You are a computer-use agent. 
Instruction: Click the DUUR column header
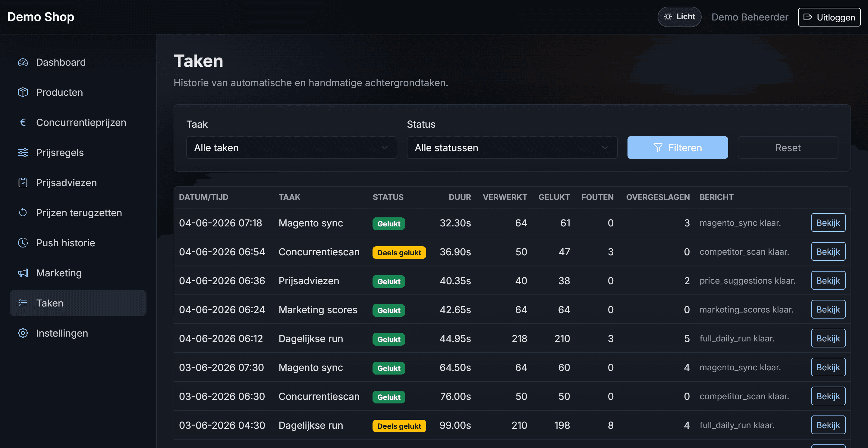(460, 197)
